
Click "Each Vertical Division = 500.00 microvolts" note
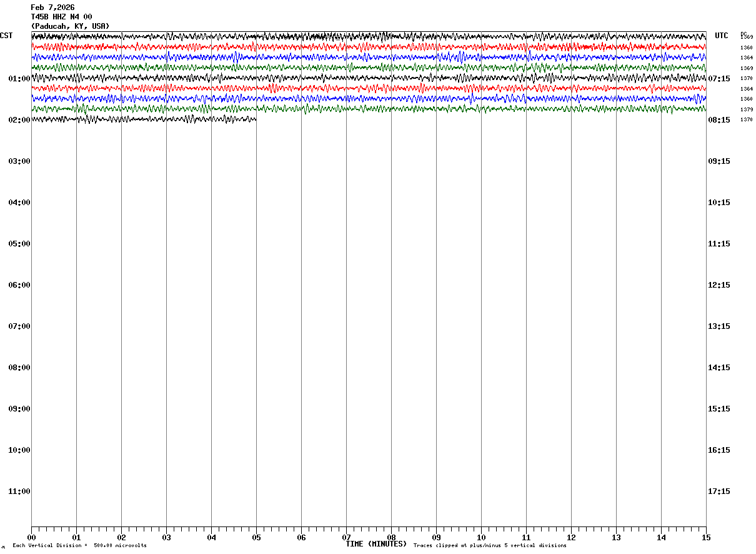80,546
